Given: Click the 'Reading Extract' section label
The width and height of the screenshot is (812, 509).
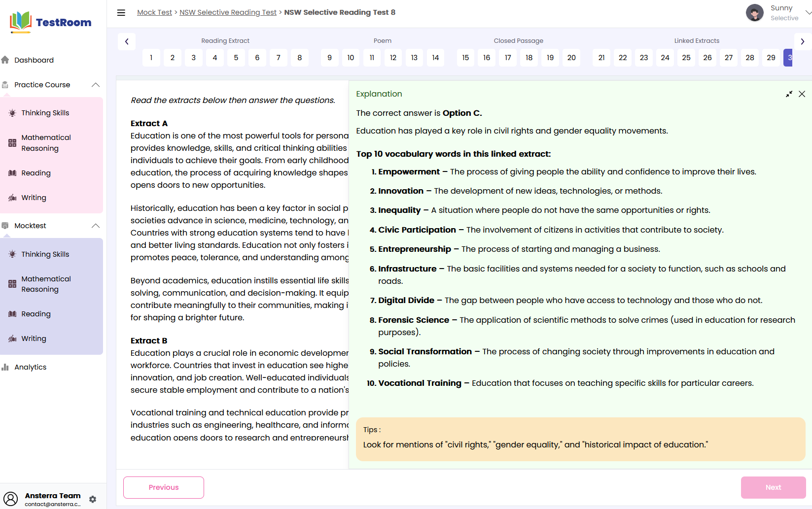Looking at the screenshot, I should (x=225, y=41).
